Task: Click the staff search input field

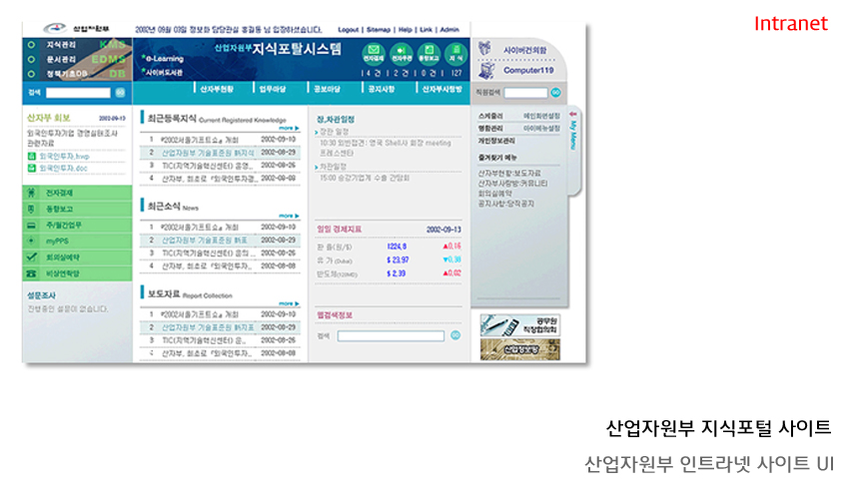Action: [525, 93]
